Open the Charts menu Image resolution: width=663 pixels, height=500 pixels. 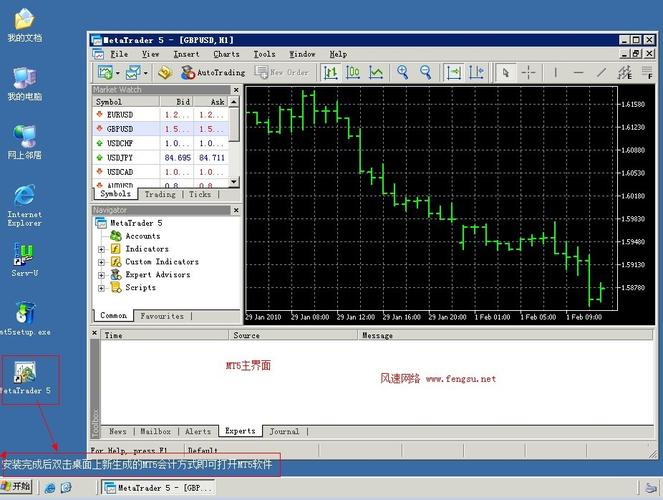point(226,54)
